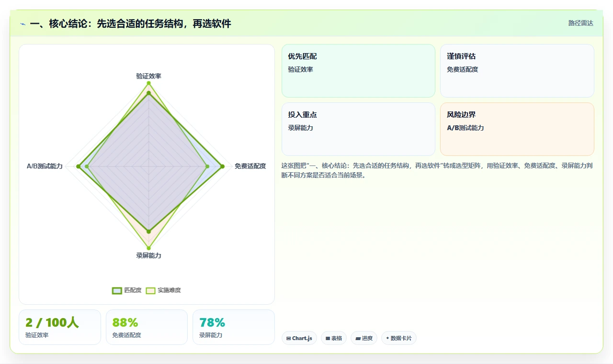Click the 匹配度 data point on the A/B测试能力 axis
The image size is (613, 364).
(x=78, y=166)
